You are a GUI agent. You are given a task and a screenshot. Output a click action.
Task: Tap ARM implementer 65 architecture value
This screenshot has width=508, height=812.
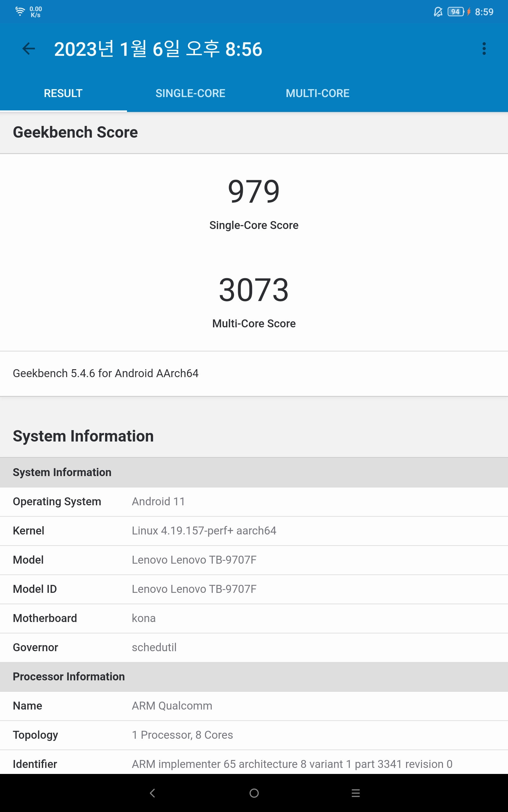292,764
